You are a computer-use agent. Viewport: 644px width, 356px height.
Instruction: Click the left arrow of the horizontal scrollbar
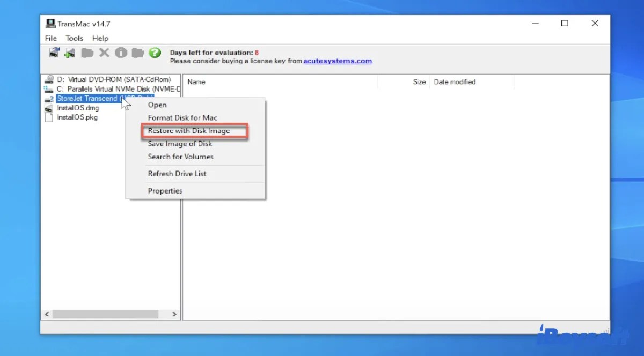point(47,315)
